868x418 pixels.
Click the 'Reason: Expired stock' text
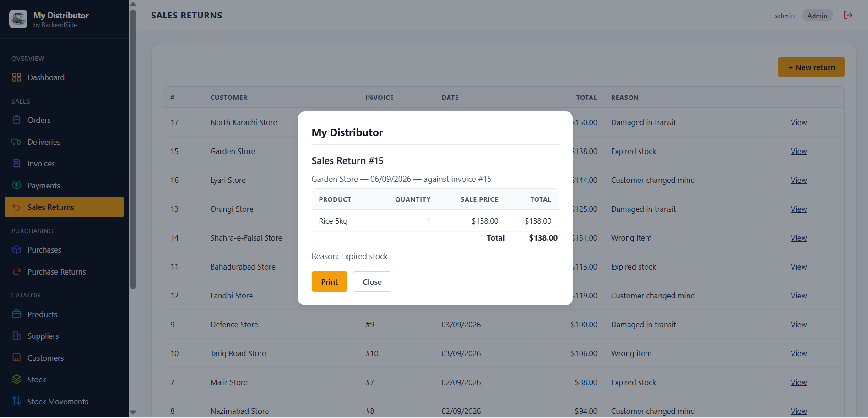point(349,256)
